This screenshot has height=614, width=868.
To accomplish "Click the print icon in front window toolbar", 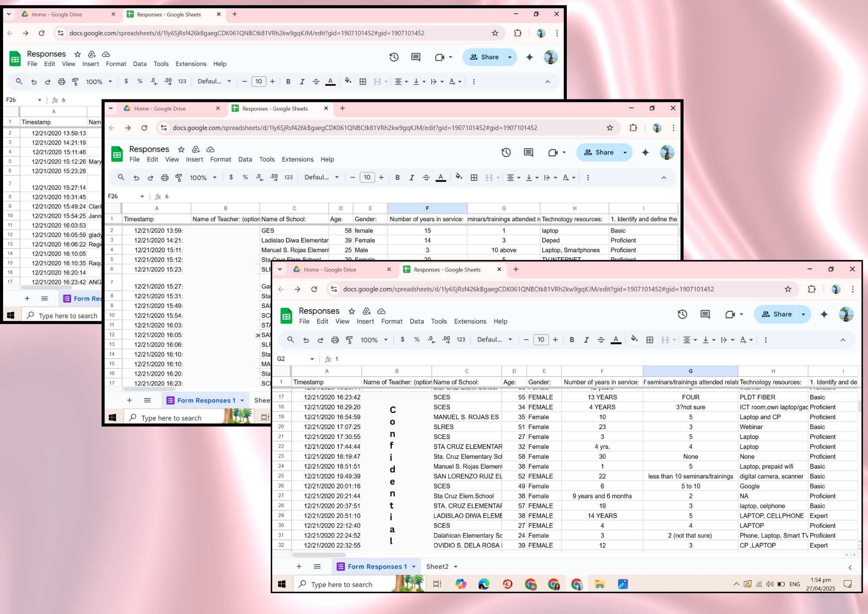I will pos(335,340).
